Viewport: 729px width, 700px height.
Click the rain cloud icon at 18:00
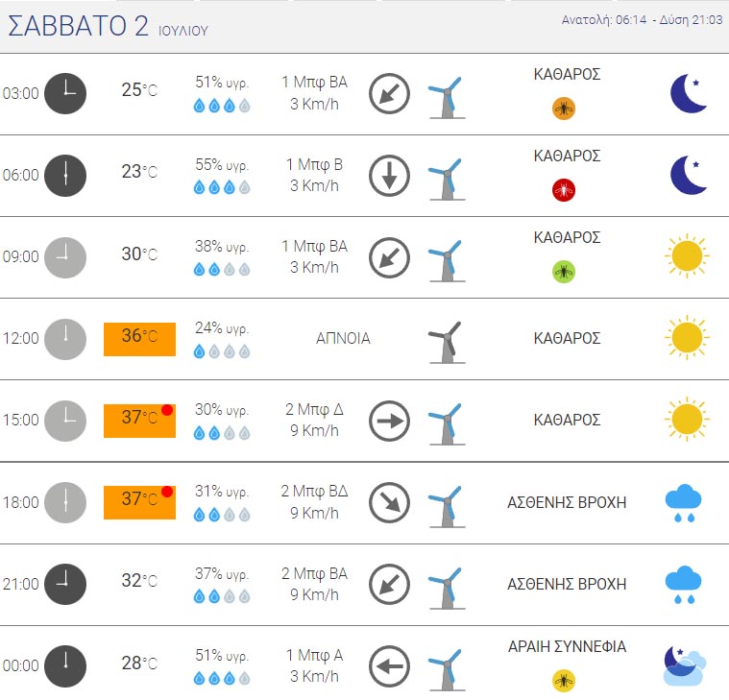[x=683, y=503]
